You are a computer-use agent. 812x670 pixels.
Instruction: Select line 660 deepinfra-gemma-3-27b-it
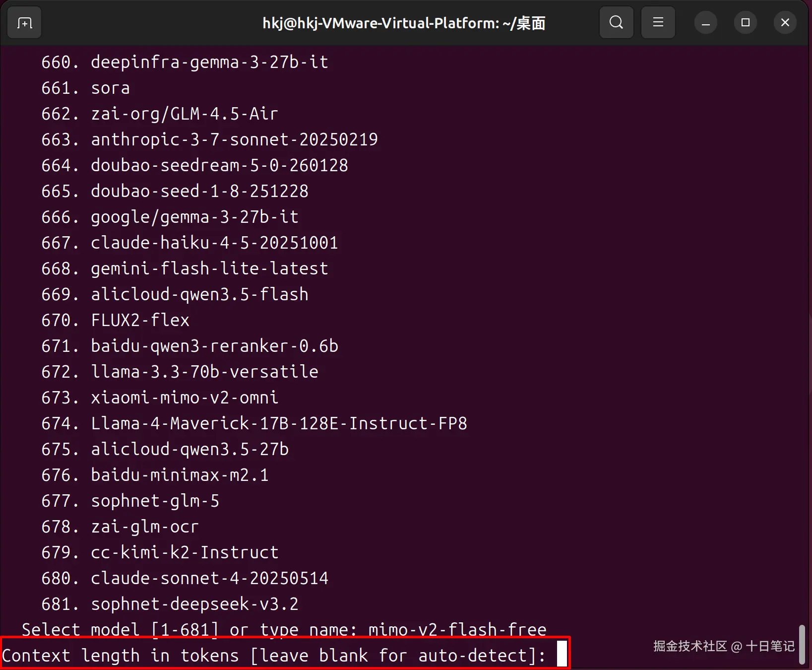click(x=185, y=62)
